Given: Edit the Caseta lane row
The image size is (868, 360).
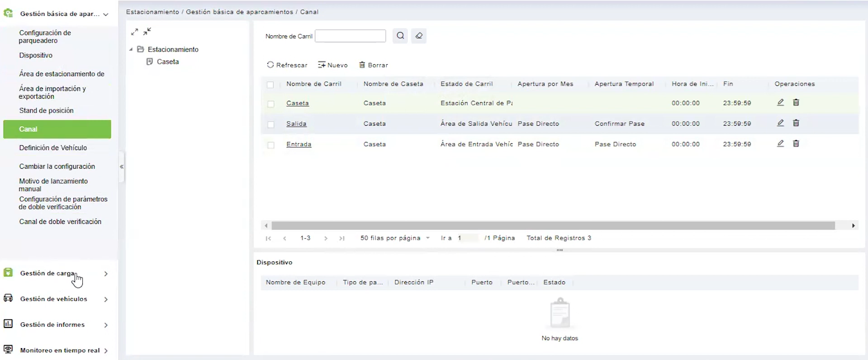Looking at the screenshot, I should [780, 103].
